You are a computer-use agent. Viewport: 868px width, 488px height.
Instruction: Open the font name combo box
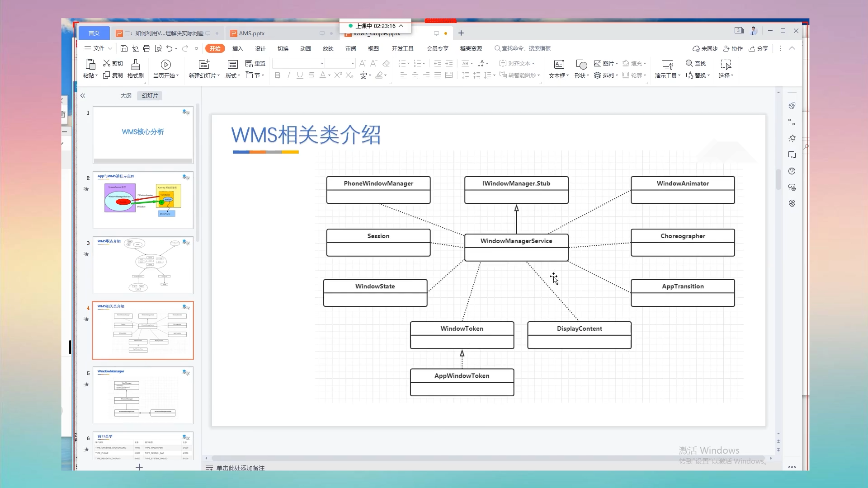click(298, 63)
